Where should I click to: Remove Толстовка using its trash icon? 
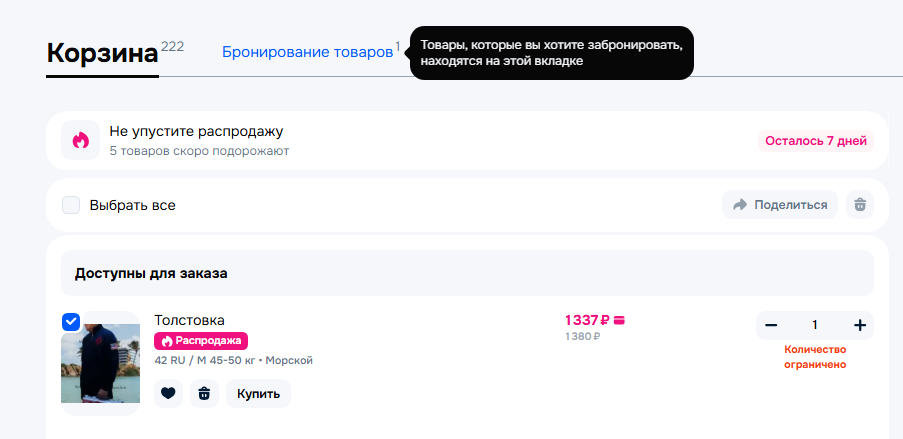[204, 394]
